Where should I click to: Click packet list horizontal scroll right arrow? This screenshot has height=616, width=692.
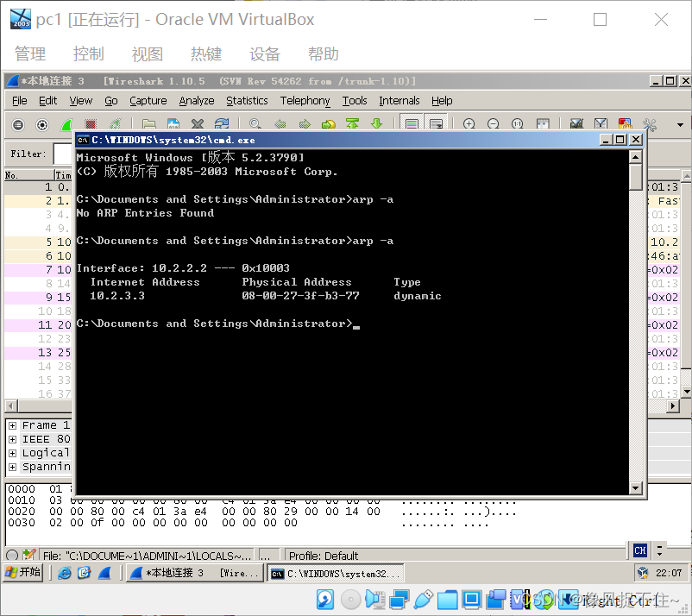pos(673,405)
